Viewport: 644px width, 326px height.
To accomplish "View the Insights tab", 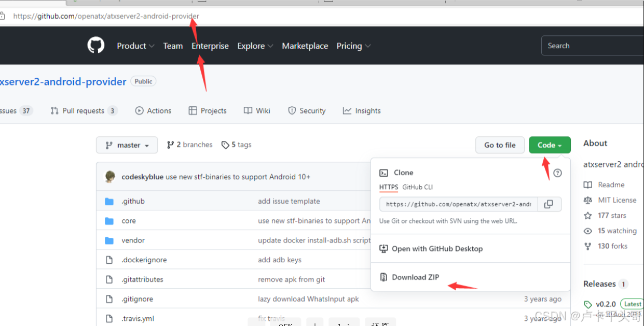I will 362,110.
